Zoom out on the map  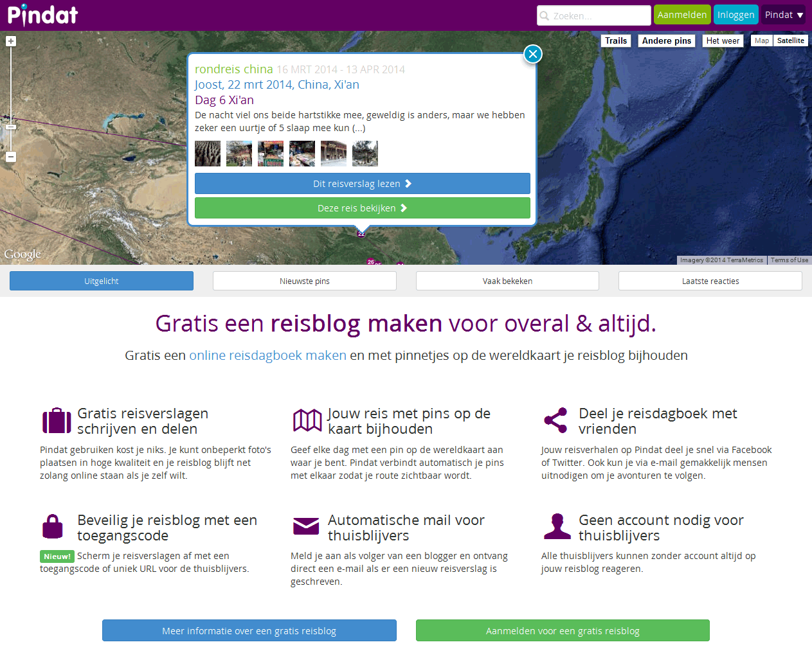pyautogui.click(x=11, y=157)
